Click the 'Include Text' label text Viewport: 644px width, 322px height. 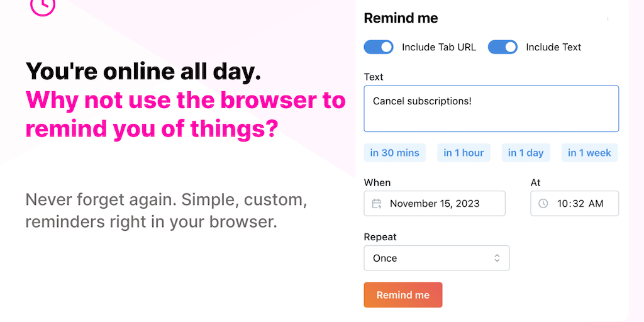553,47
